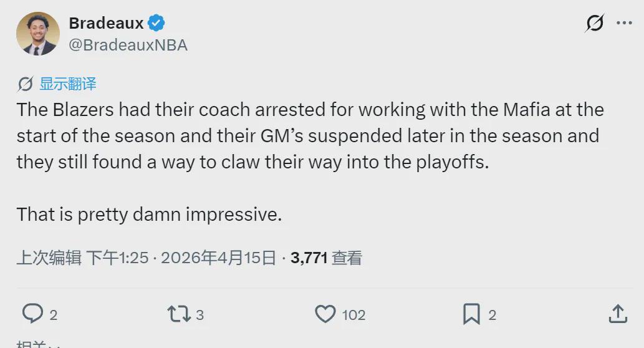This screenshot has height=348, width=644.
Task: Bookmark this tweet using the bookmark icon
Action: (x=471, y=314)
